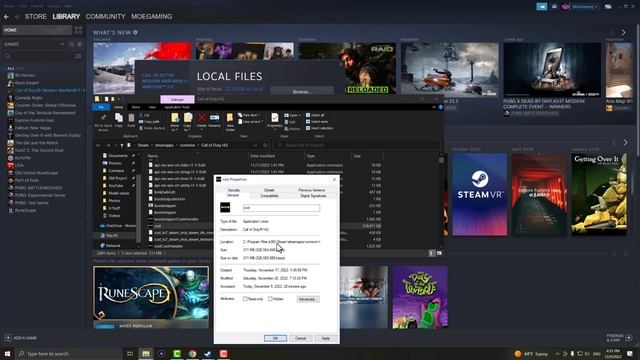Viewport: 640px width, 360px height.
Task: Open the Digital Signatures tab
Action: [x=313, y=196]
